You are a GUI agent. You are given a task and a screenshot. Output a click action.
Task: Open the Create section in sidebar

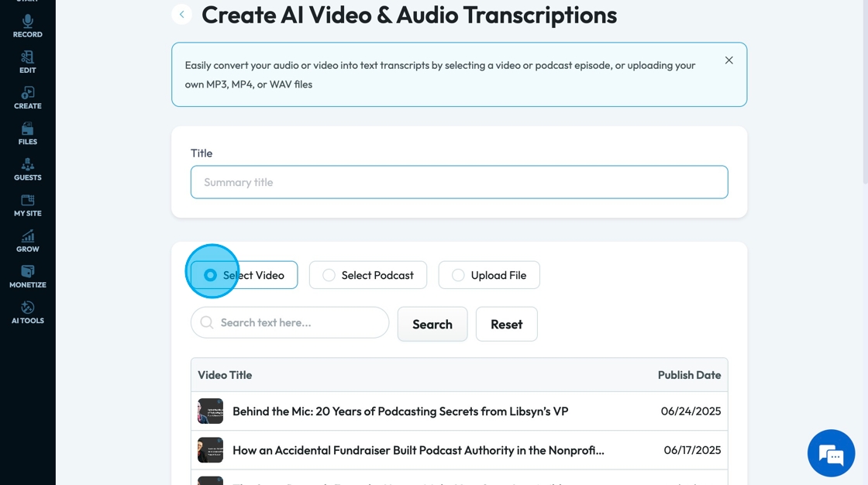click(x=27, y=98)
